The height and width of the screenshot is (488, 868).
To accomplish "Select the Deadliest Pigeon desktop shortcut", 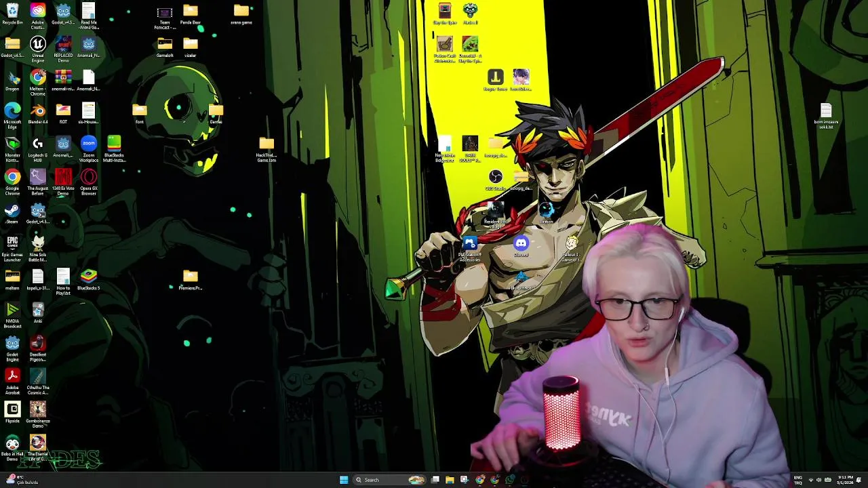I will click(x=38, y=348).
